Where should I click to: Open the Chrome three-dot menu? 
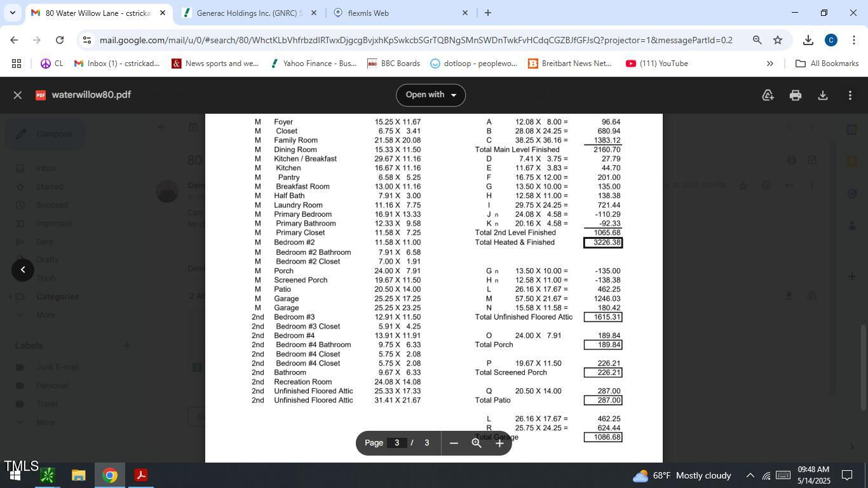[853, 40]
